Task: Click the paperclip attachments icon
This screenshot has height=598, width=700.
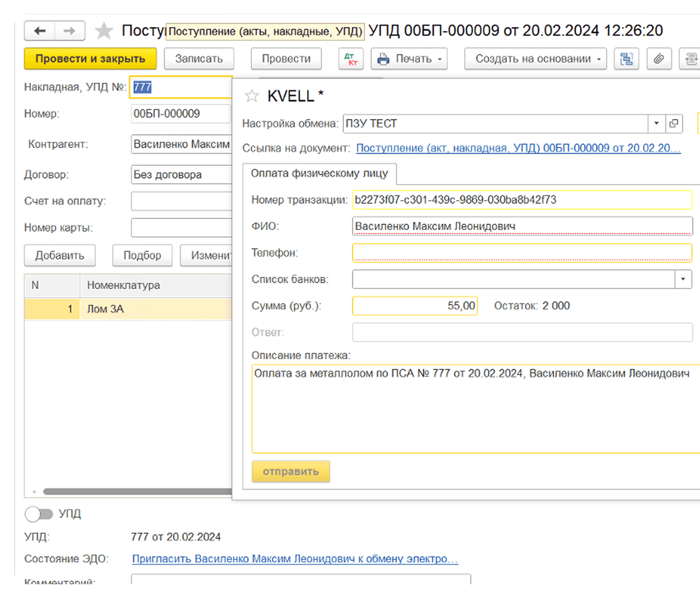Action: (x=659, y=59)
